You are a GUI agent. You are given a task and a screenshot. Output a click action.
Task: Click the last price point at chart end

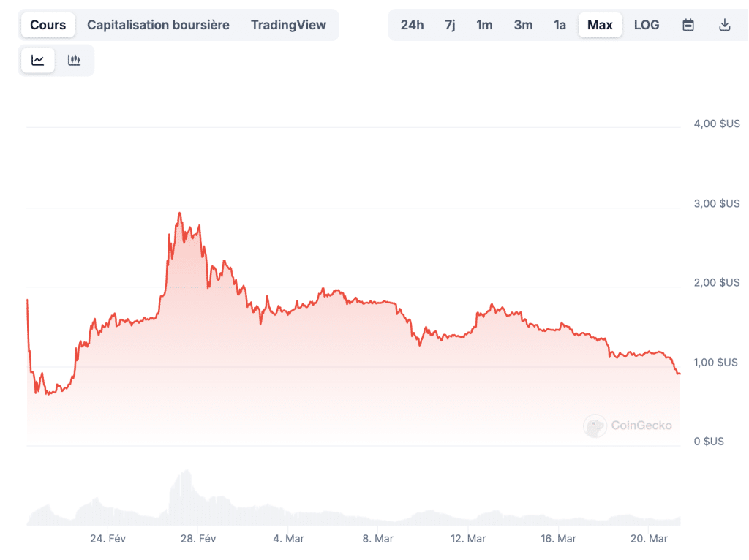679,374
